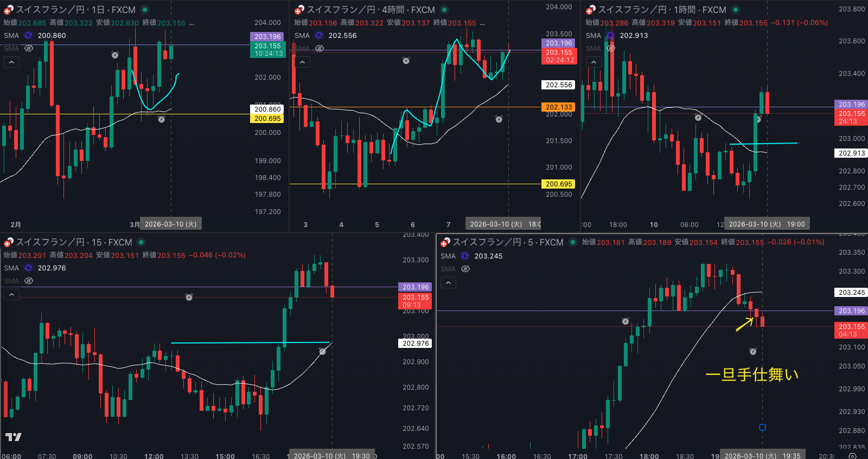This screenshot has height=459, width=868.
Task: Click the TradingView logo on the 15-minute chart
Action: pyautogui.click(x=14, y=437)
